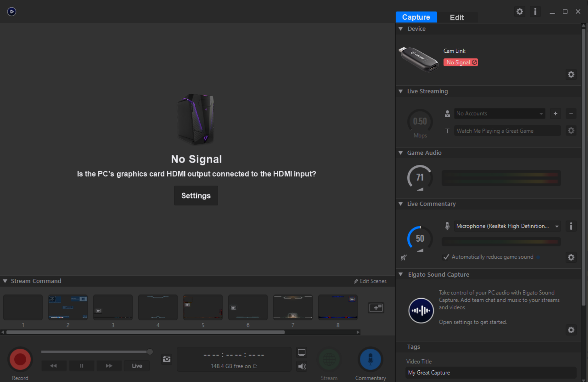Click the stream title input field
Image resolution: width=588 pixels, height=382 pixels.
(507, 131)
